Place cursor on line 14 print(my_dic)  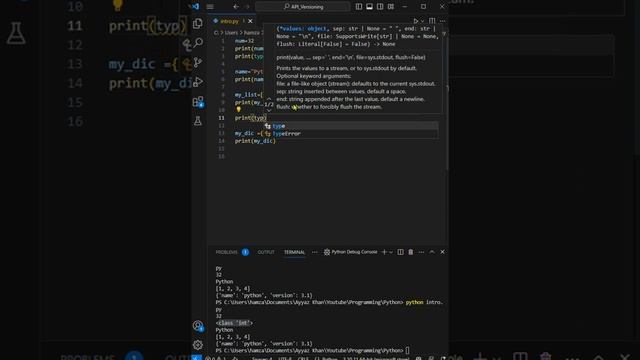(x=255, y=141)
